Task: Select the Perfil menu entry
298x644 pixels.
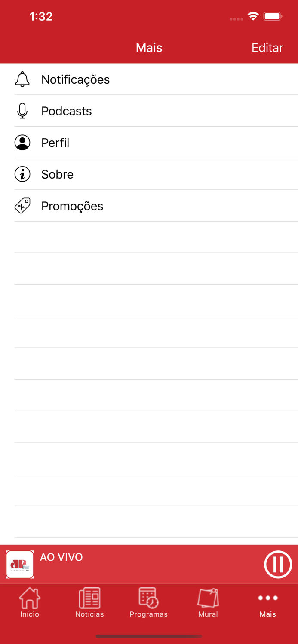Action: pos(55,143)
